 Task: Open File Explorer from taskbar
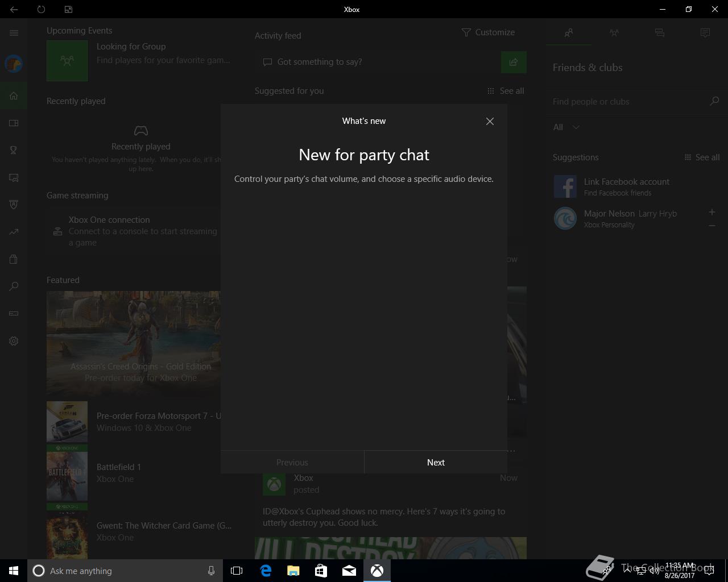[293, 571]
